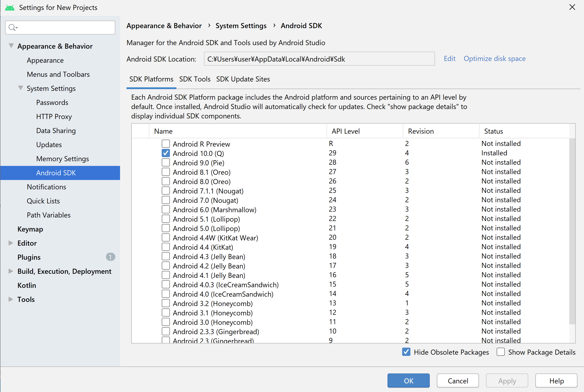Image resolution: width=584 pixels, height=392 pixels.
Task: Switch to the SDK Tools tab
Action: pos(195,79)
